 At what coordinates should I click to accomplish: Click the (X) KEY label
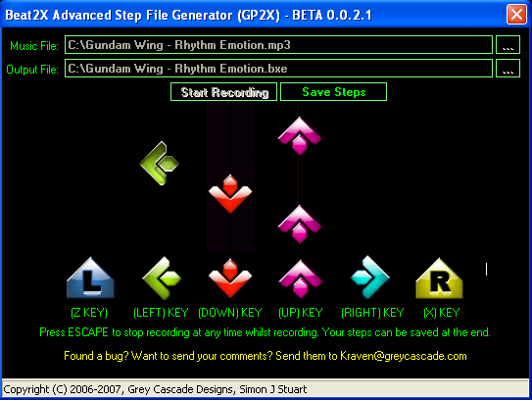442,313
